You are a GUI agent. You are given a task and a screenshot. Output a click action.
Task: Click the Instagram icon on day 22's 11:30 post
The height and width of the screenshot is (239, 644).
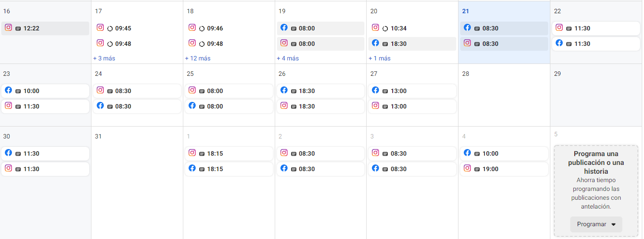point(559,27)
